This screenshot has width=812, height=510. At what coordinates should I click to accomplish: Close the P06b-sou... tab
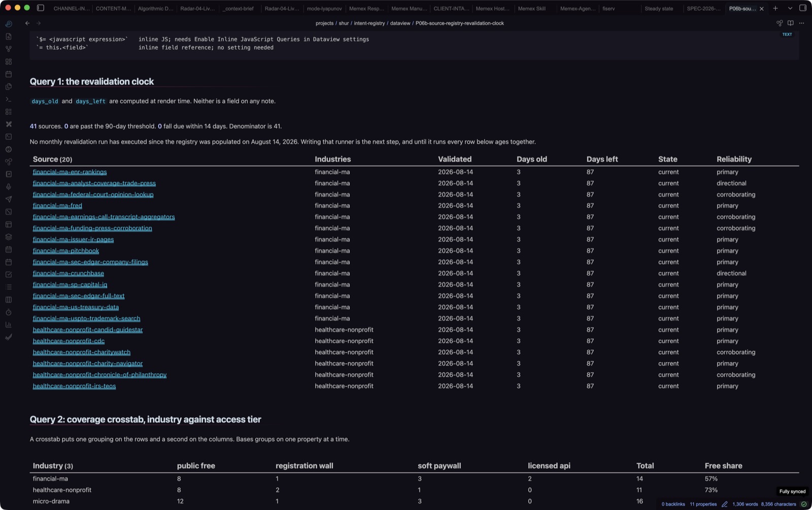[x=762, y=9]
